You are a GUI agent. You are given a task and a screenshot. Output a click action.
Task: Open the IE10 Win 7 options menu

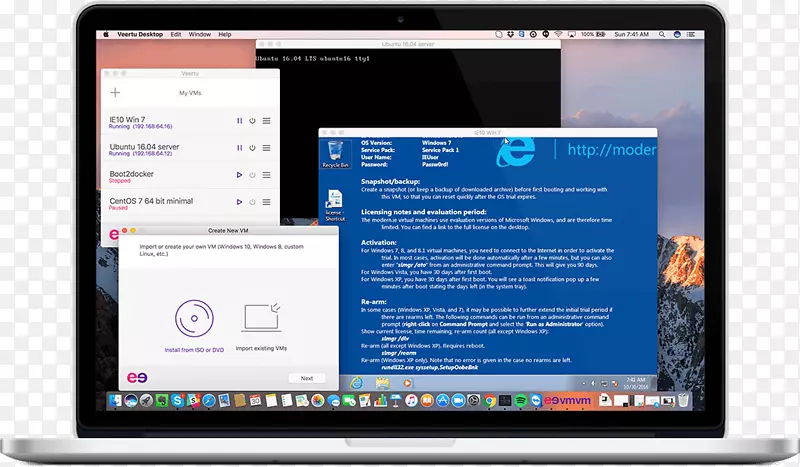click(x=266, y=121)
